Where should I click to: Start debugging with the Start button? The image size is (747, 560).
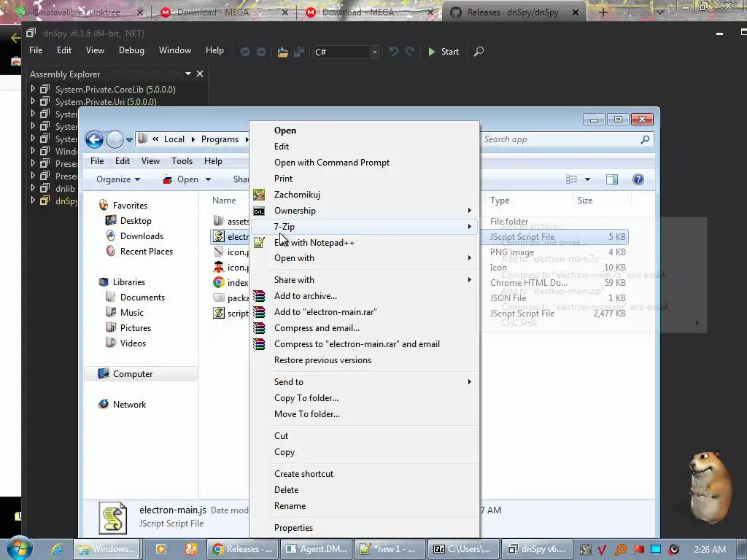pos(444,52)
